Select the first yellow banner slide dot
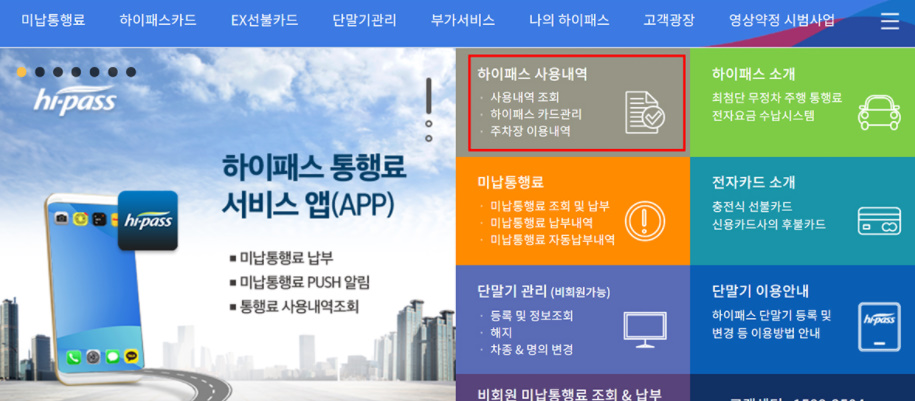Image resolution: width=915 pixels, height=401 pixels. (22, 72)
